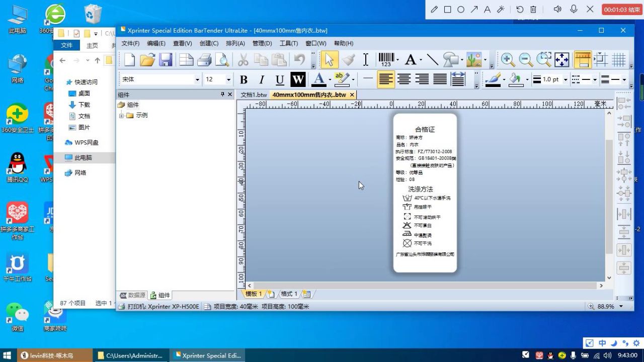The height and width of the screenshot is (362, 644).
Task: Toggle bold text formatting
Action: point(244,79)
